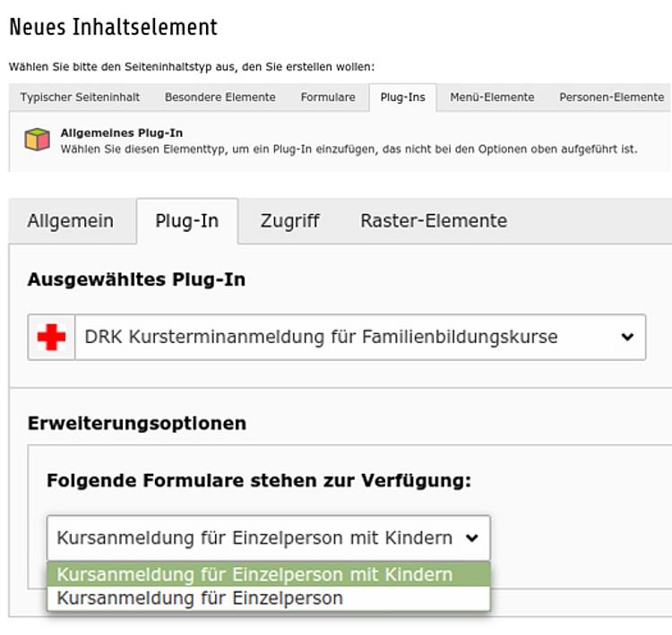Choose highlighted option Einzelperson mit Kindern

coord(255,575)
